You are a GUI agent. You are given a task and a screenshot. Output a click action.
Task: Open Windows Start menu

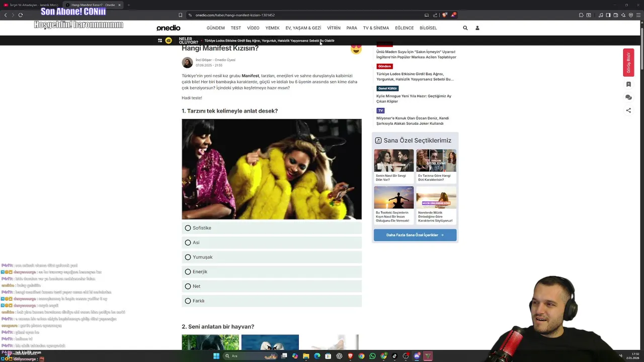(x=216, y=356)
